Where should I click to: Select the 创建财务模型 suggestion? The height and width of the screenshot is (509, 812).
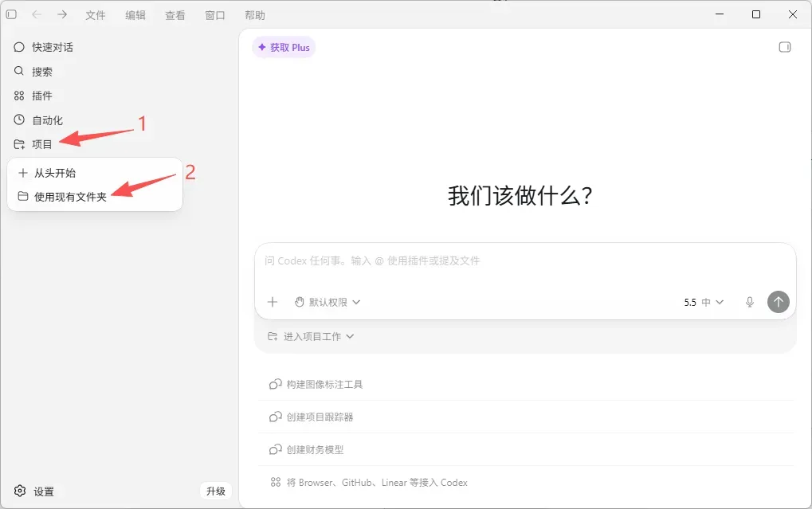(526, 449)
